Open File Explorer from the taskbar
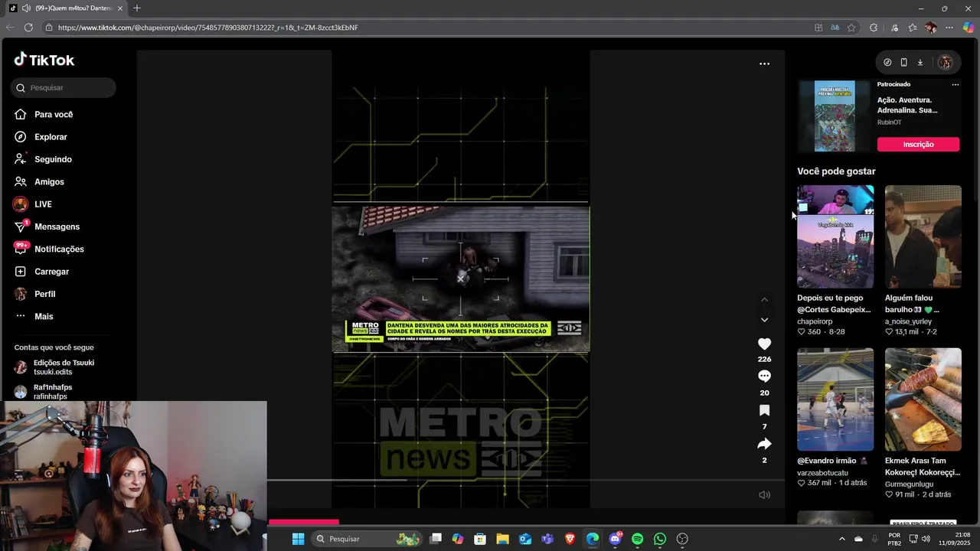 point(502,539)
